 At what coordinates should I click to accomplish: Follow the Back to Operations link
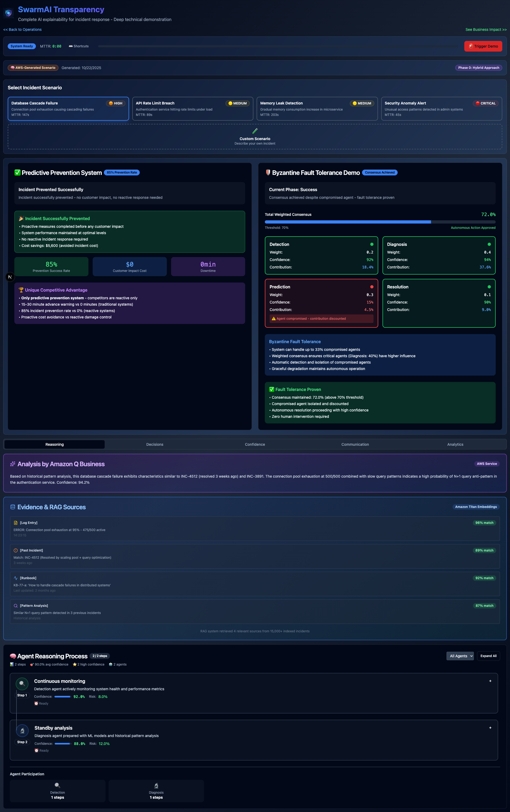[23, 30]
